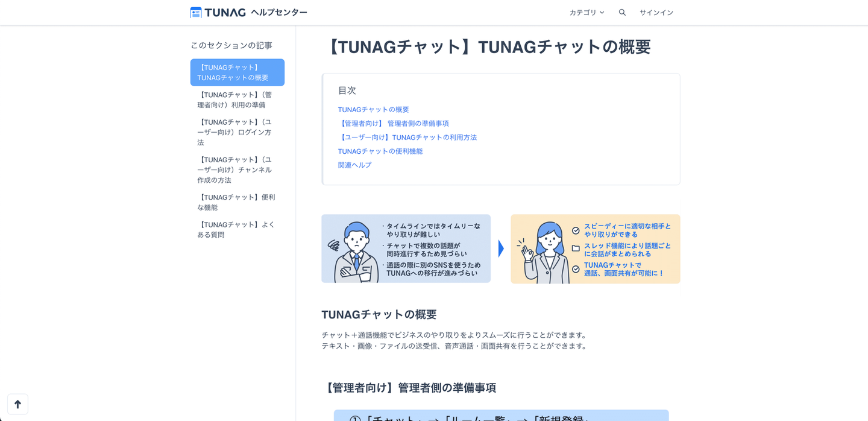Expand the カテゴリ dropdown

point(587,12)
